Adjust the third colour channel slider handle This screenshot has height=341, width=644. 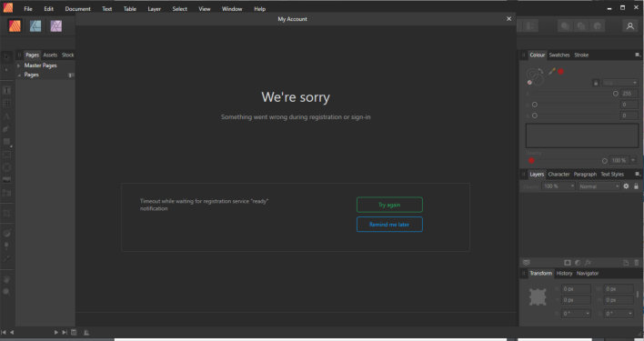pos(534,115)
